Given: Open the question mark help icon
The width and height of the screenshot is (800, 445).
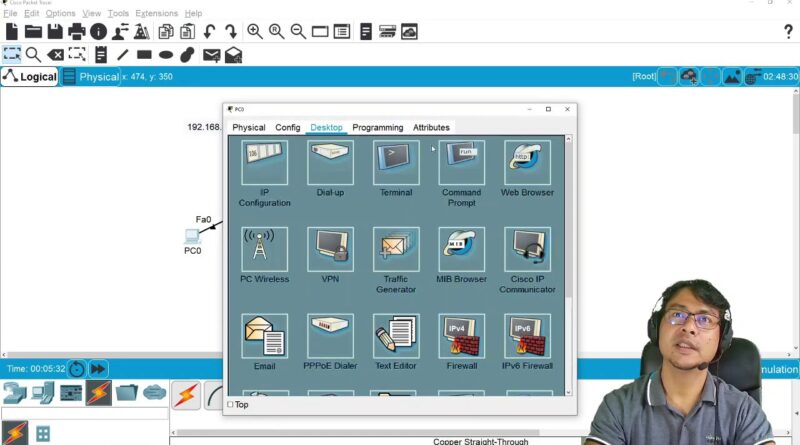Looking at the screenshot, I should coord(788,32).
